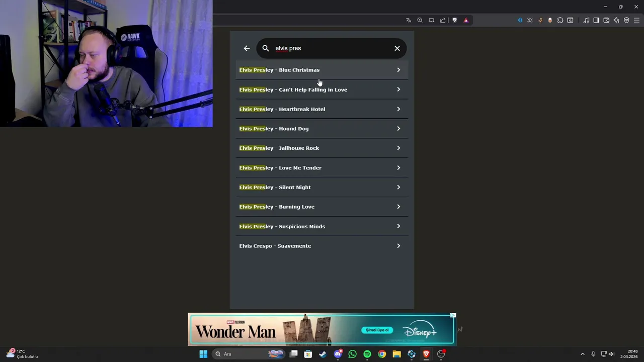The width and height of the screenshot is (644, 362).
Task: Click the arrow next to Suavemente
Action: (398, 246)
